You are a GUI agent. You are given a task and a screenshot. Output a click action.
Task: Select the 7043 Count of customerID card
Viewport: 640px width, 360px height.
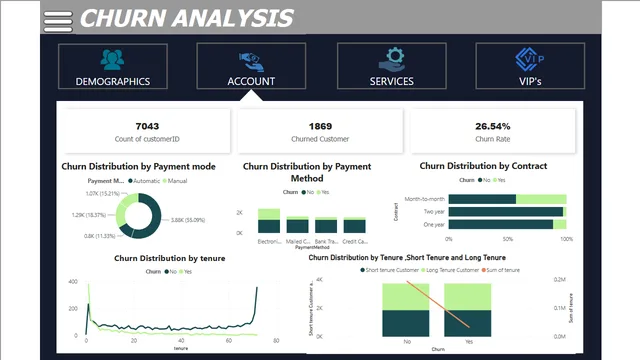(x=147, y=131)
